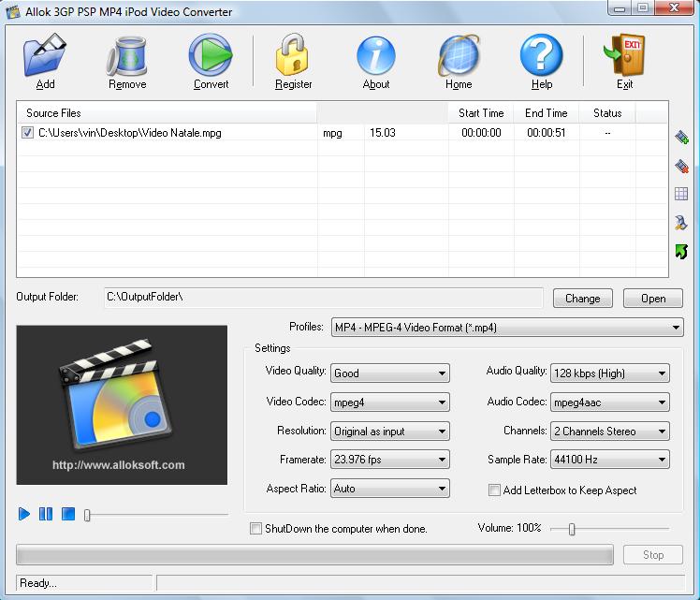Click the Start Time column header
The height and width of the screenshot is (600, 700).
[x=481, y=113]
